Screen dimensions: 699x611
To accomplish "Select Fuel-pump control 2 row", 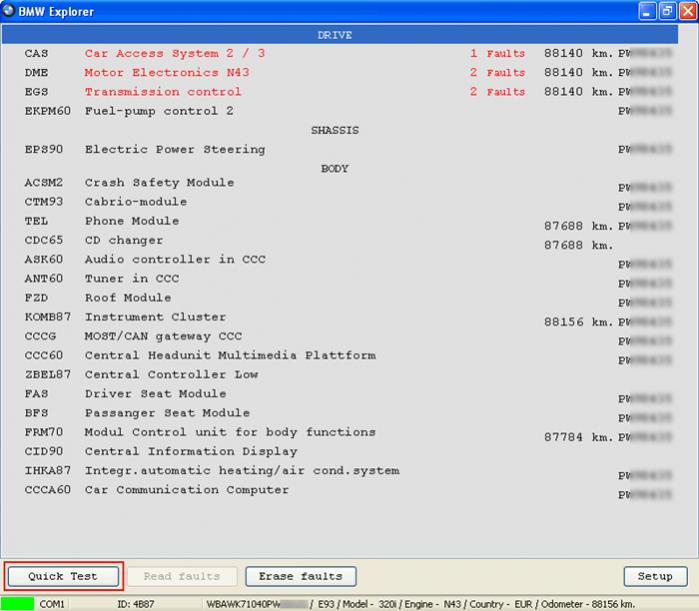I will [340, 111].
